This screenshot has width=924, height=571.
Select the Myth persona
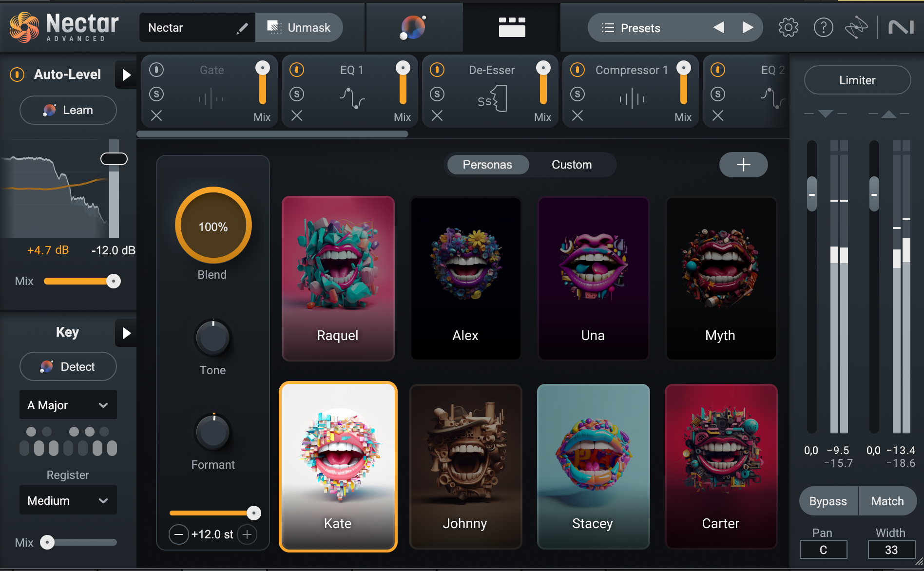coord(721,278)
